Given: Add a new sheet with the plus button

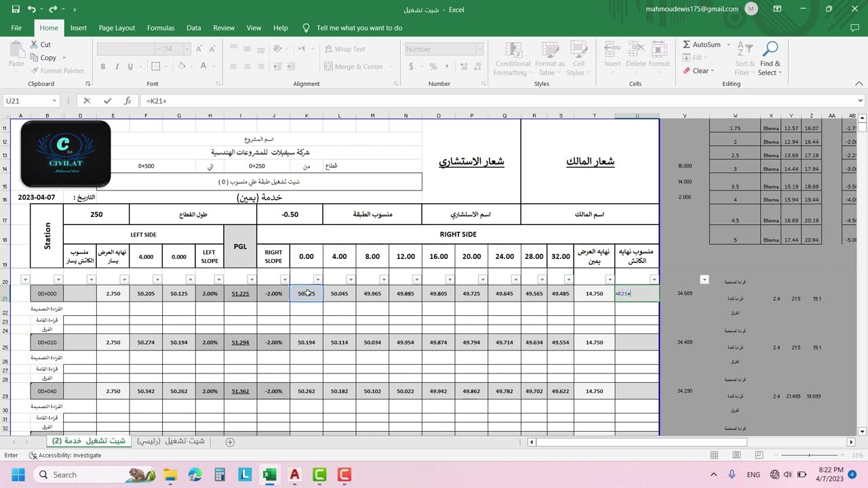Looking at the screenshot, I should pos(230,442).
